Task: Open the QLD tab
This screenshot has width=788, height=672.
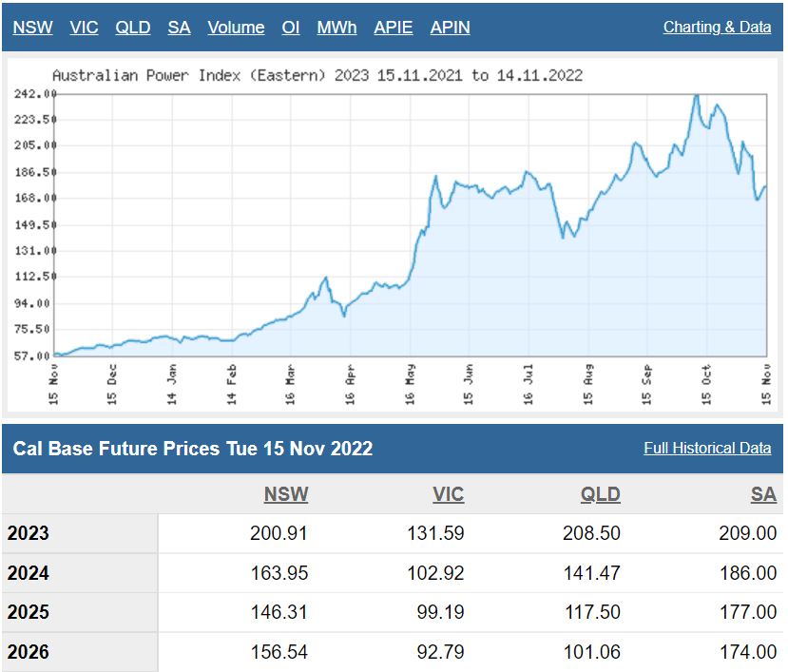Action: click(x=133, y=28)
